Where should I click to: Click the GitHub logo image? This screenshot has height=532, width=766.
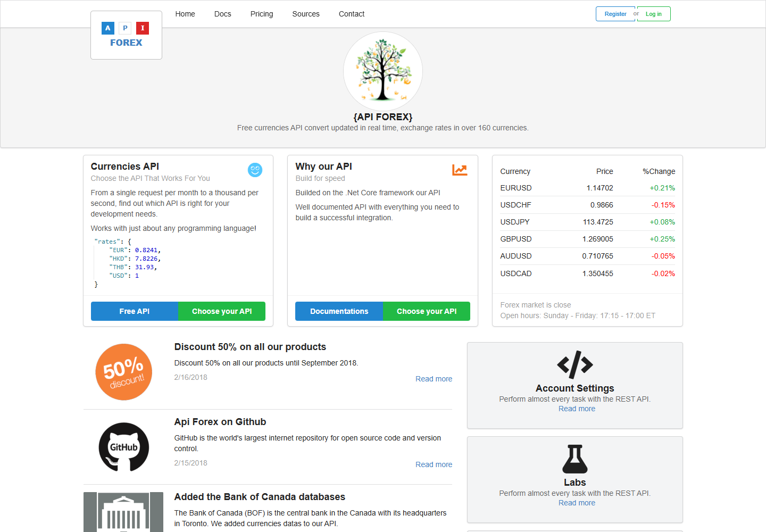pyautogui.click(x=124, y=447)
